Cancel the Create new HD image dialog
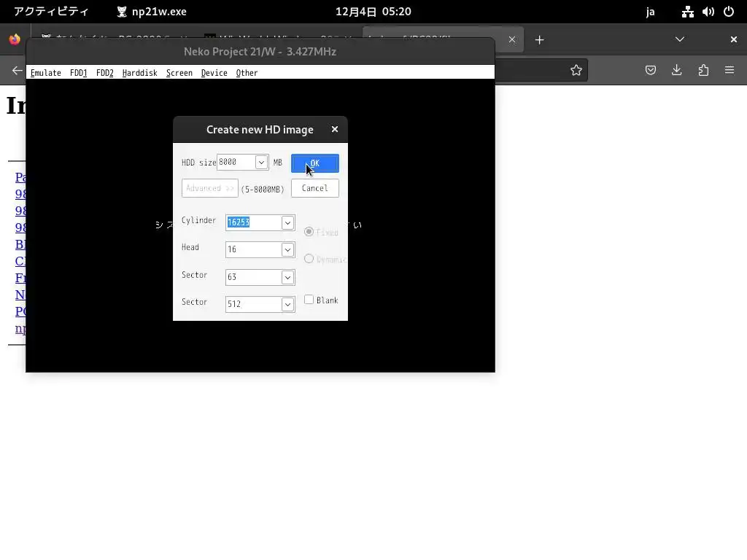 [x=315, y=188]
